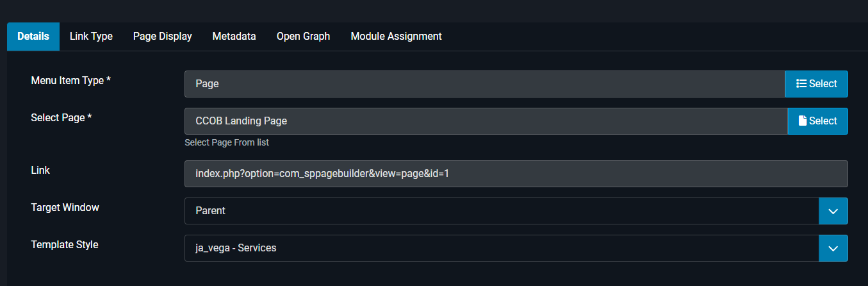Click the 'Select Page From list' hint text
868x286 pixels.
(x=227, y=142)
